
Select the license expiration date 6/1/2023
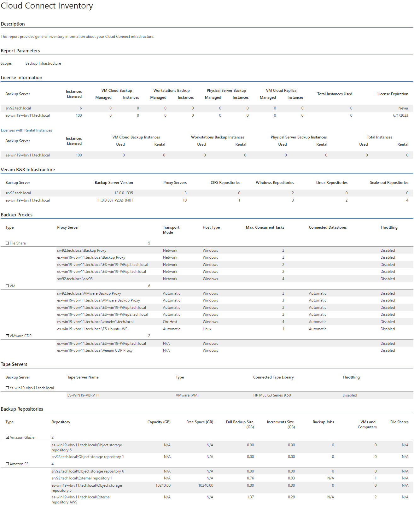point(400,115)
